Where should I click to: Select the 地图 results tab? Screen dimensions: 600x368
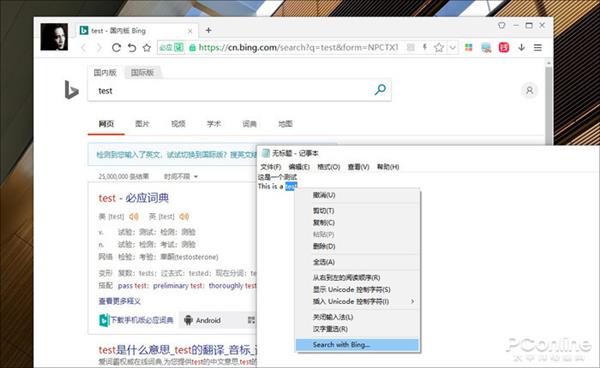pos(285,124)
